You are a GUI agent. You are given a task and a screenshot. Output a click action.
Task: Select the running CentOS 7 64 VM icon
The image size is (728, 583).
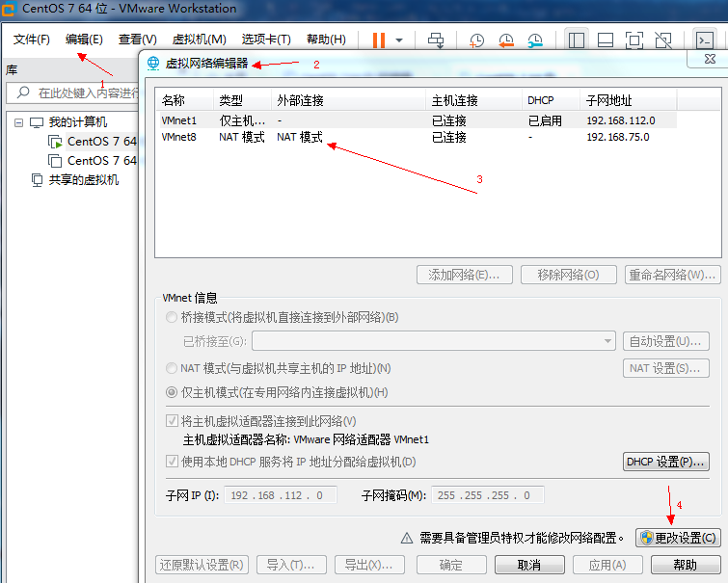[55, 142]
